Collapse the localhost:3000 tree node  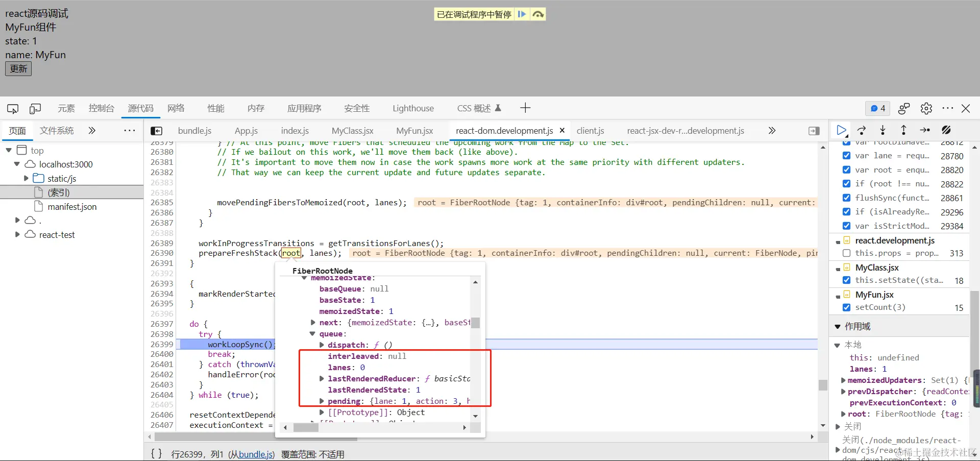coord(17,164)
